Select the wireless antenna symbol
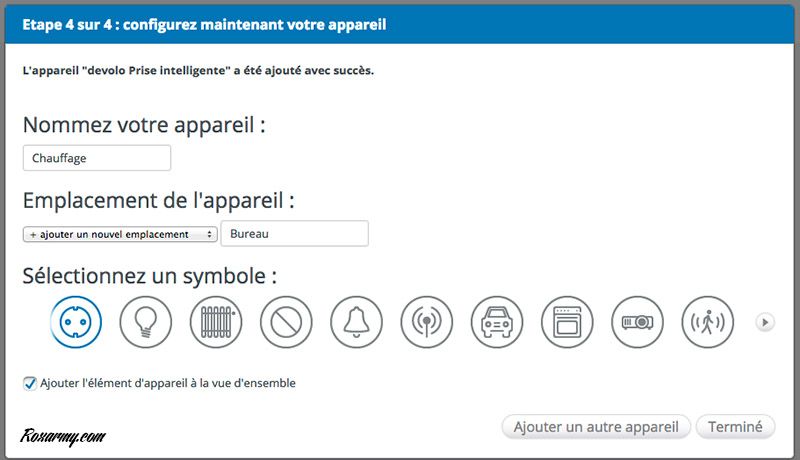 pyautogui.click(x=427, y=322)
